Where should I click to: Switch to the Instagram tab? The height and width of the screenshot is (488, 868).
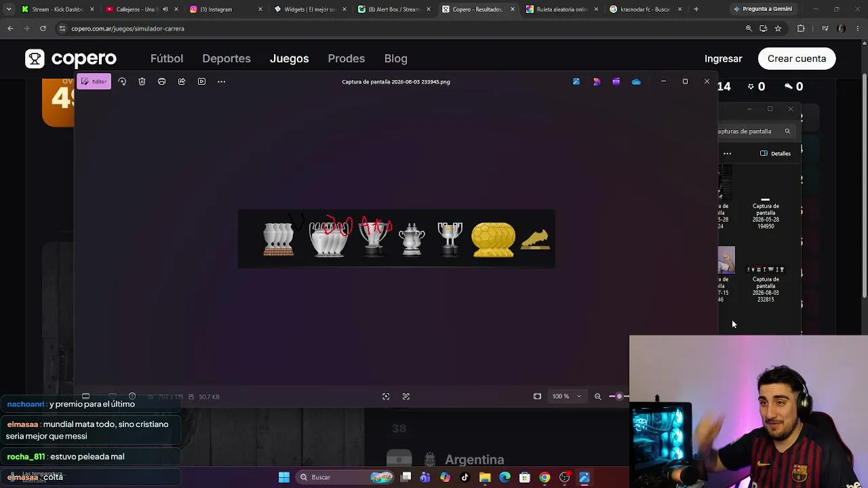[225, 9]
